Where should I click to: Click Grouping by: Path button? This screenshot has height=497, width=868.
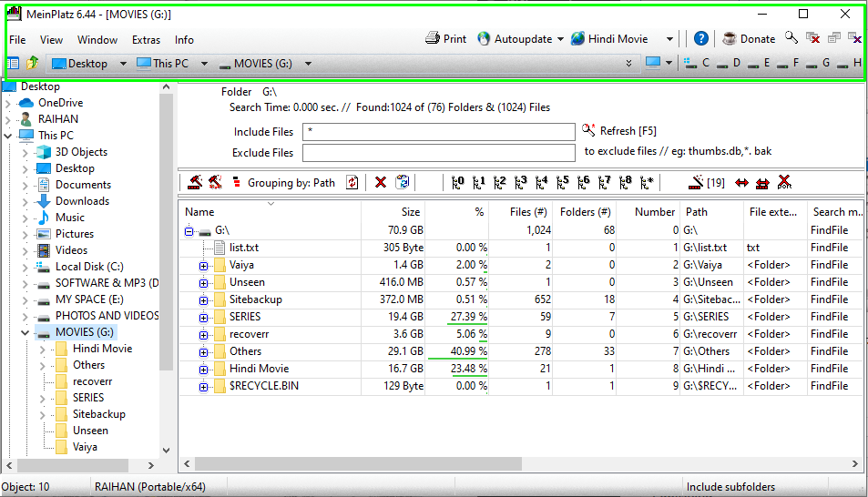(x=291, y=183)
